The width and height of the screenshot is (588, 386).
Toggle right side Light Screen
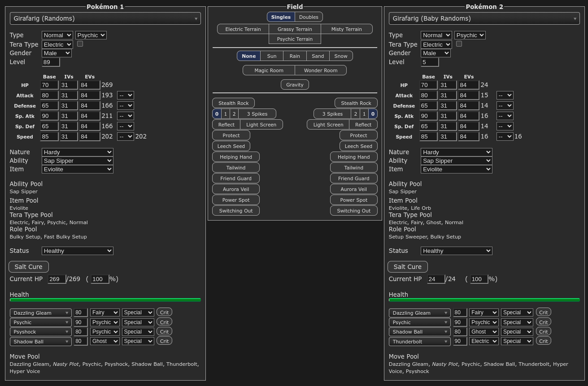click(328, 125)
